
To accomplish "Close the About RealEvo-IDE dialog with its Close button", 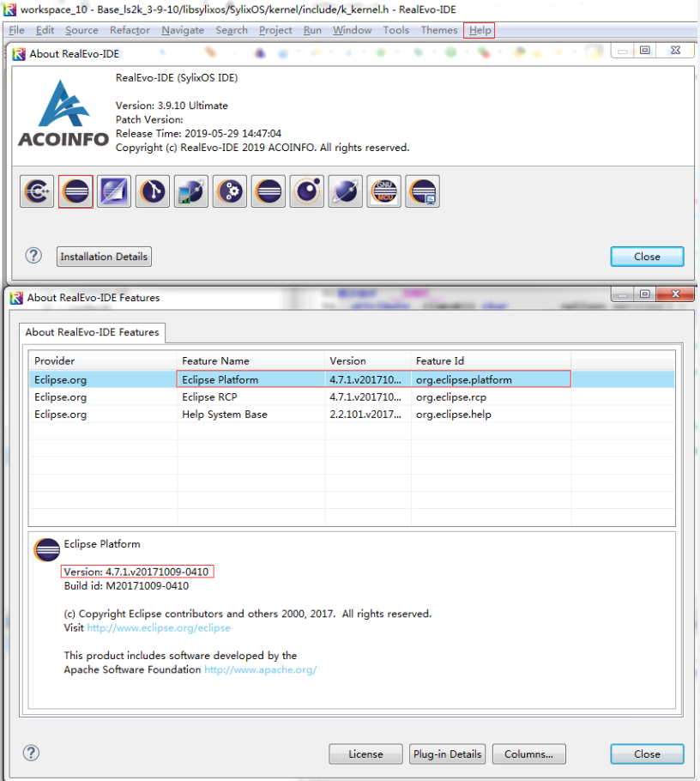I will point(647,257).
